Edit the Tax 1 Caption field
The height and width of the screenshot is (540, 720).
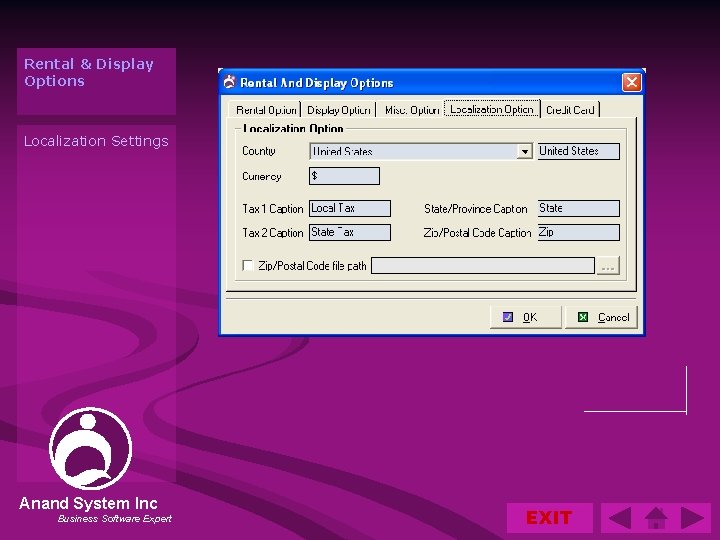[x=350, y=208]
